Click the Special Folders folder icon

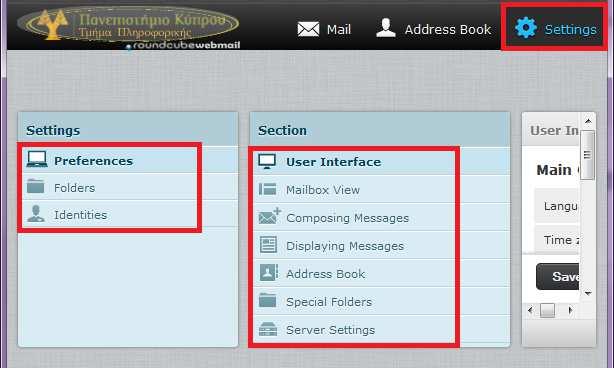pos(267,300)
